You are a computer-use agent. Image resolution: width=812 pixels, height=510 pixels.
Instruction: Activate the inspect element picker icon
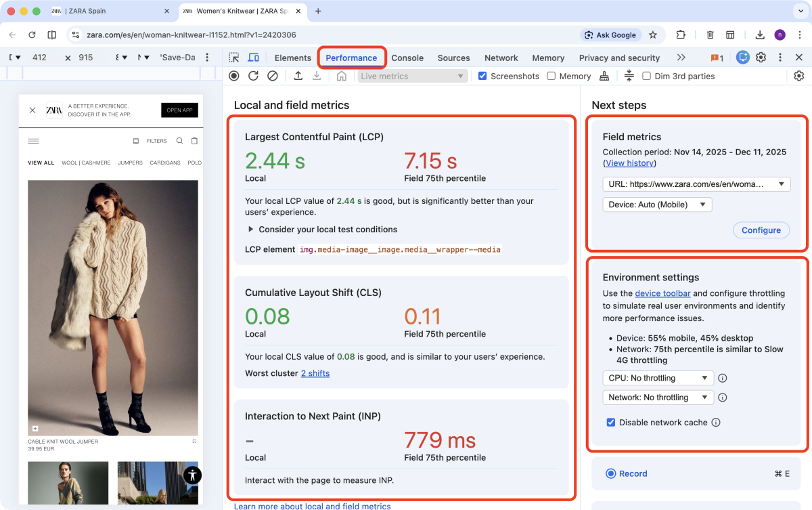233,58
